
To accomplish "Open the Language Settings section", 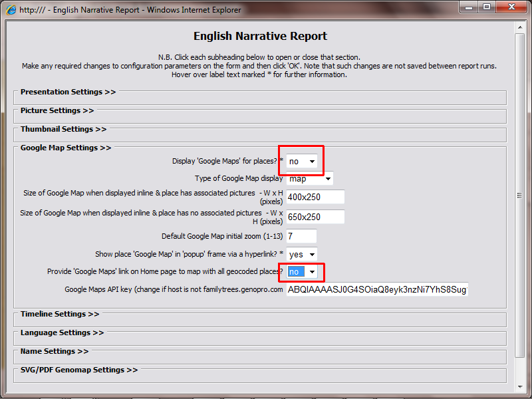I will click(62, 332).
